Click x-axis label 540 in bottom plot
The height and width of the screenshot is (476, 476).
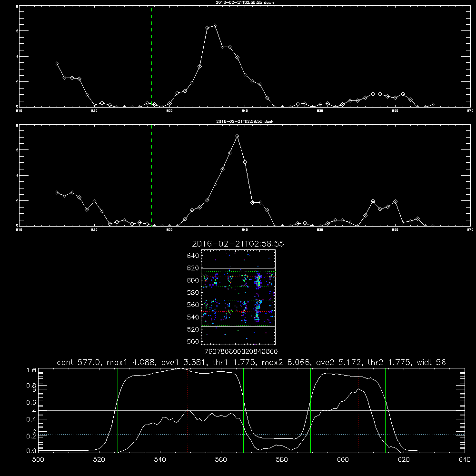(x=160, y=459)
